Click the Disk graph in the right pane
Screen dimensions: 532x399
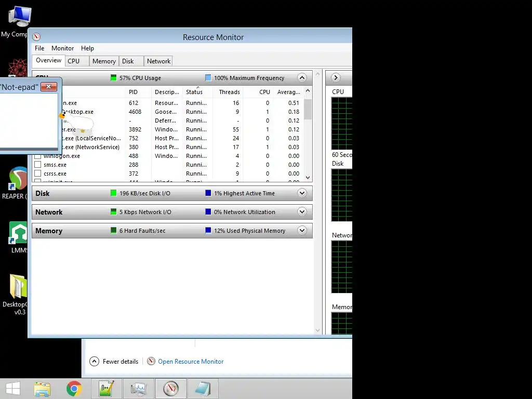click(x=342, y=195)
